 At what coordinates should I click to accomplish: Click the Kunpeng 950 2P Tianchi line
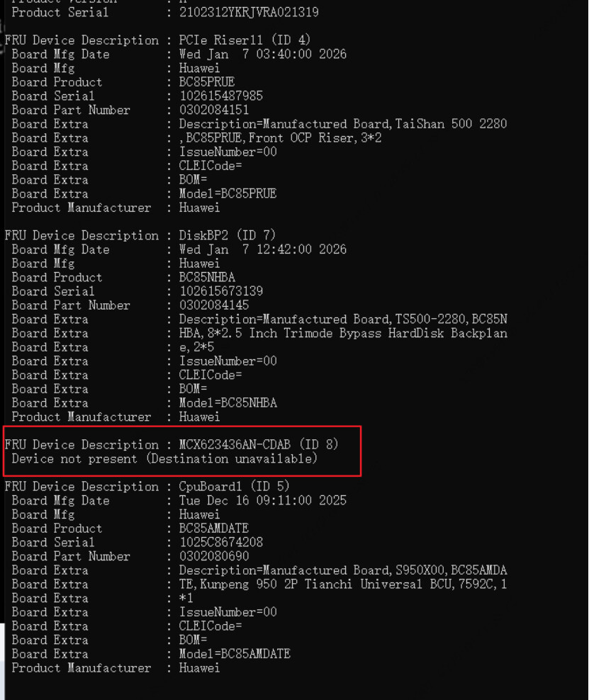click(343, 585)
